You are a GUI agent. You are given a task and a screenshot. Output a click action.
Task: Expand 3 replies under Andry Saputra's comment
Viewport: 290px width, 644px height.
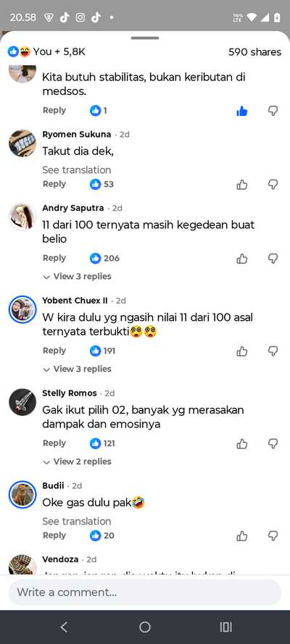78,277
